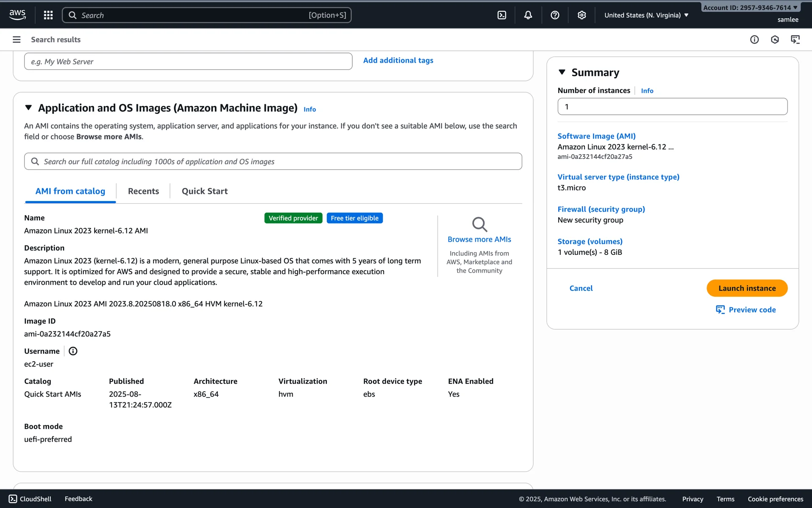Open CloudShell from the top navigation bar
The width and height of the screenshot is (812, 508).
(502, 15)
